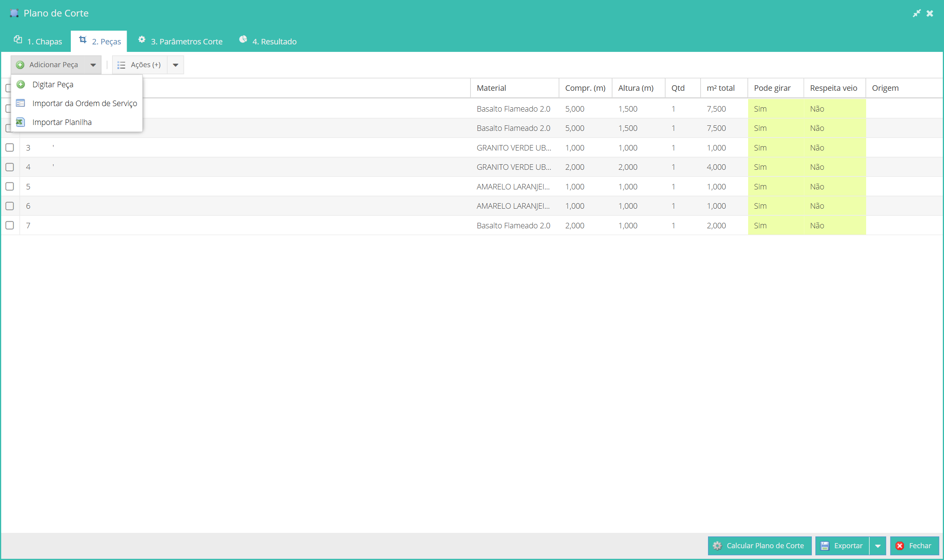The image size is (944, 560).
Task: Click the list icon on Ações button
Action: (x=121, y=65)
